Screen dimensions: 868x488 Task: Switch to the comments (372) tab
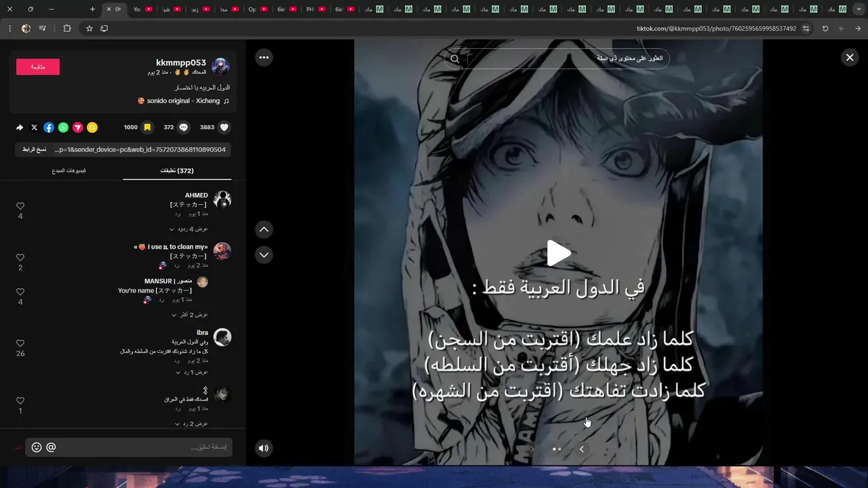(x=177, y=171)
